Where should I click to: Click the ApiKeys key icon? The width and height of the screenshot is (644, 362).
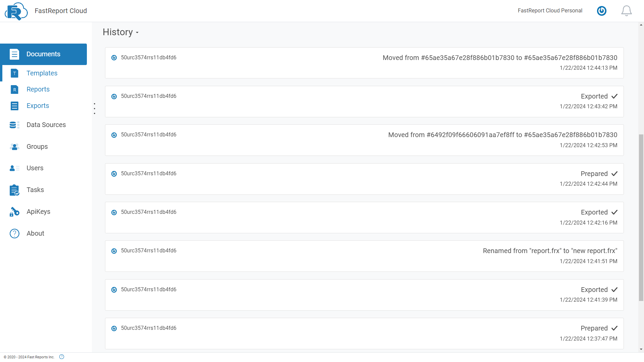point(14,212)
